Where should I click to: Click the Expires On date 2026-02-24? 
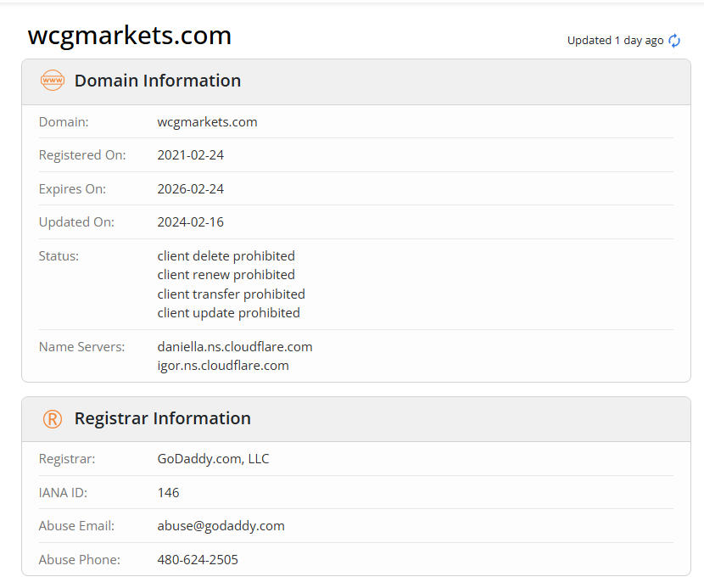(x=191, y=188)
